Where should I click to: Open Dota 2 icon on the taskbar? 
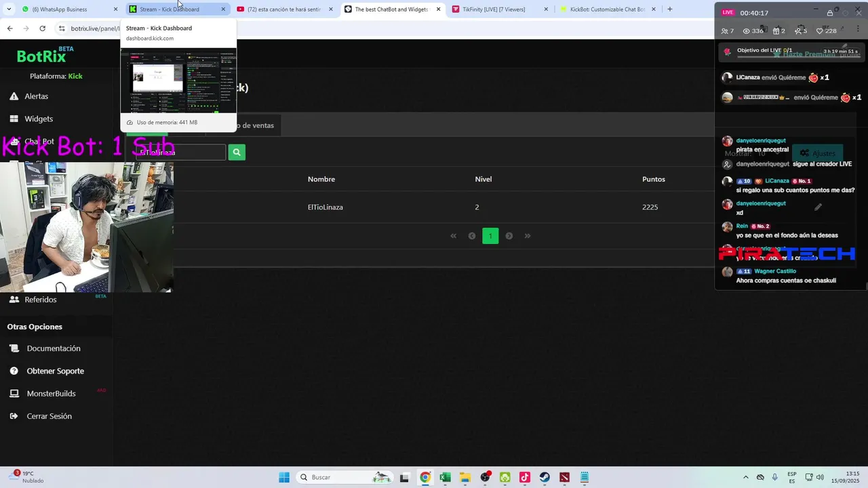(x=564, y=477)
